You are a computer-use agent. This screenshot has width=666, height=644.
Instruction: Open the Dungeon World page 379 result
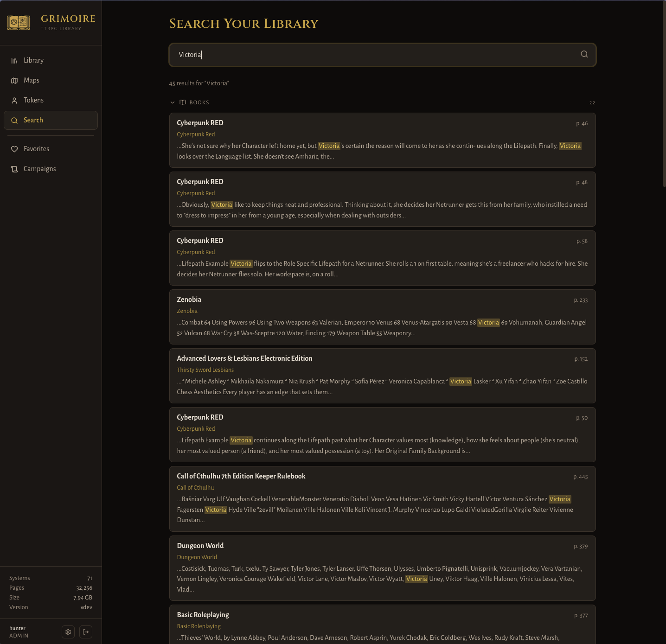click(x=383, y=568)
